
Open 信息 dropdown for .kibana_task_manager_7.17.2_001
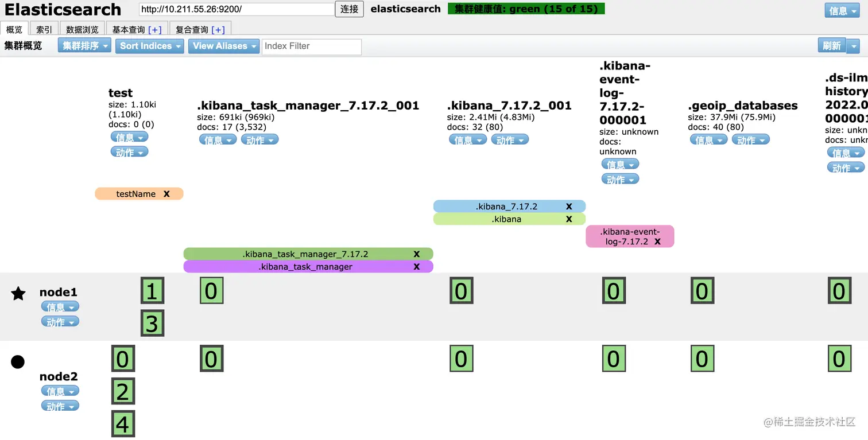(x=218, y=140)
